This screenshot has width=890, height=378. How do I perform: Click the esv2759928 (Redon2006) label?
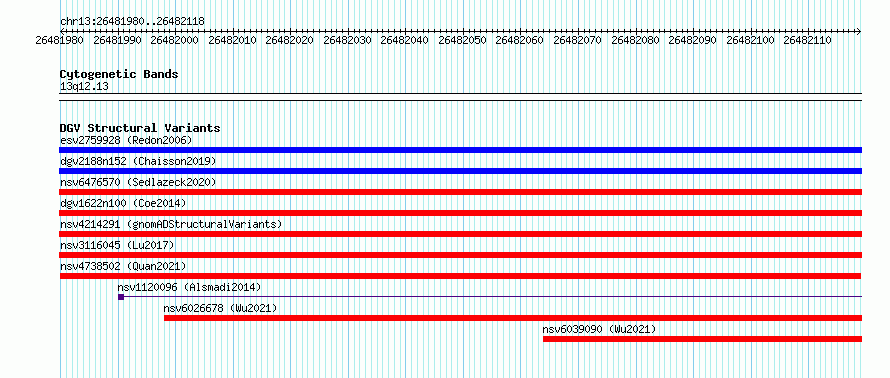(126, 140)
